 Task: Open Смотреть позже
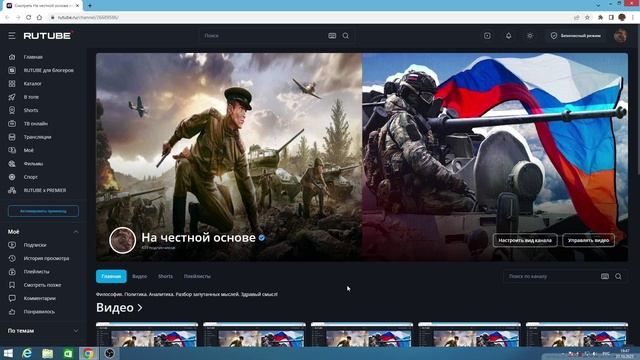(41, 285)
